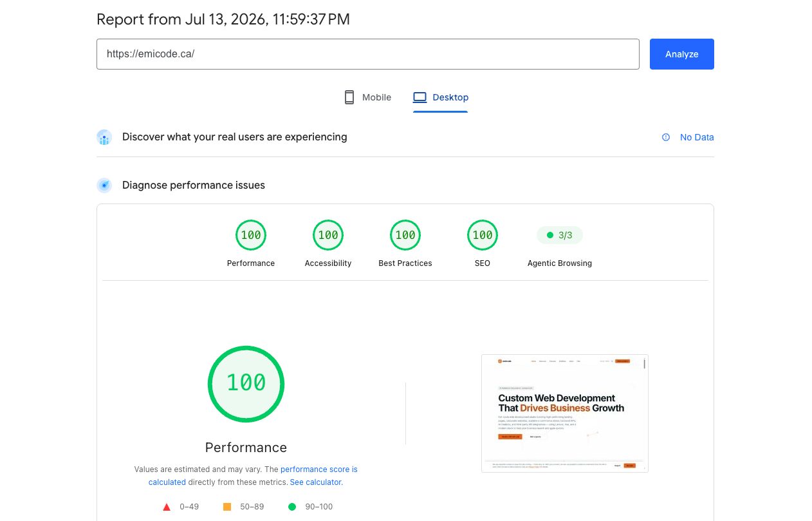
Task: Click the SEO label under the gauge
Action: pyautogui.click(x=483, y=263)
